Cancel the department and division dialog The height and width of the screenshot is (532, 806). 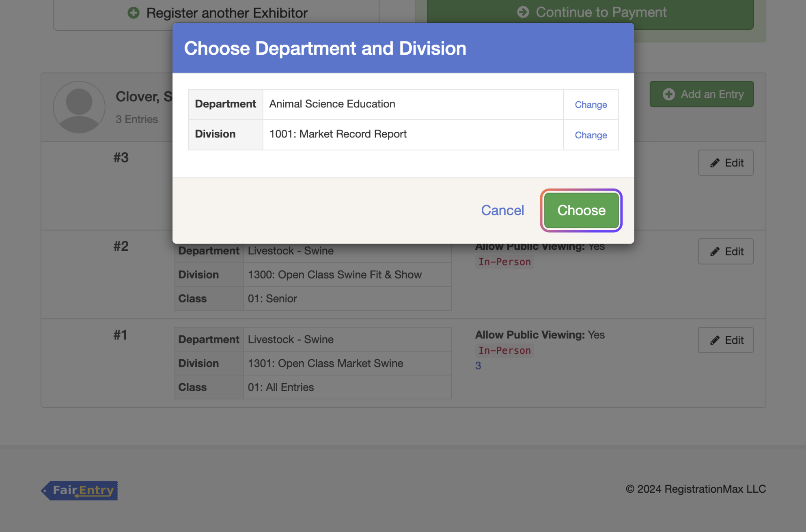502,210
